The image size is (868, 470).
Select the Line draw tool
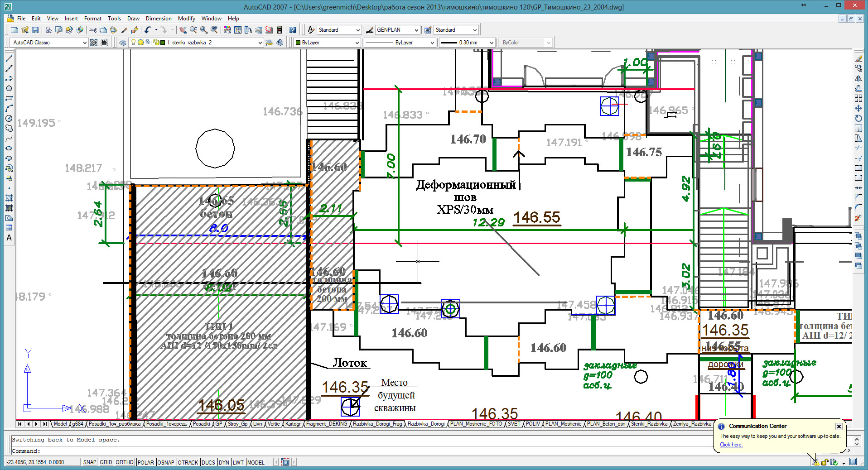point(9,58)
